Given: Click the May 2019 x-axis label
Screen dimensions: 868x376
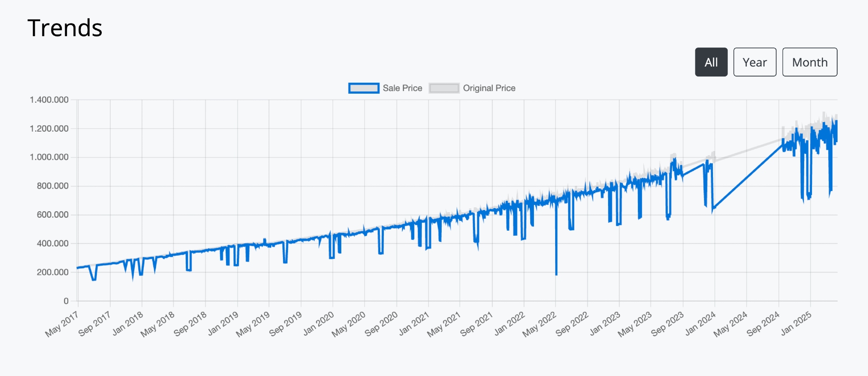Looking at the screenshot, I should pos(253,324).
